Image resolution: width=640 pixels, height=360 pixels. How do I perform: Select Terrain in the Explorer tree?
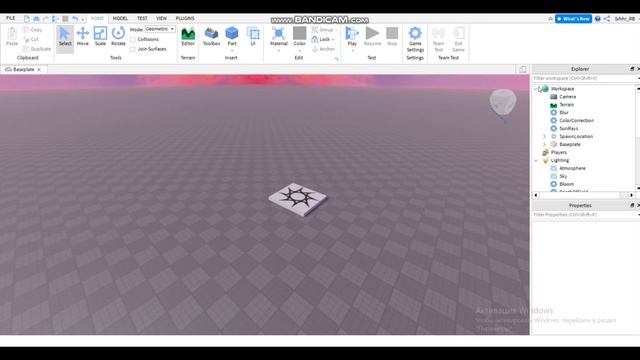pos(567,104)
